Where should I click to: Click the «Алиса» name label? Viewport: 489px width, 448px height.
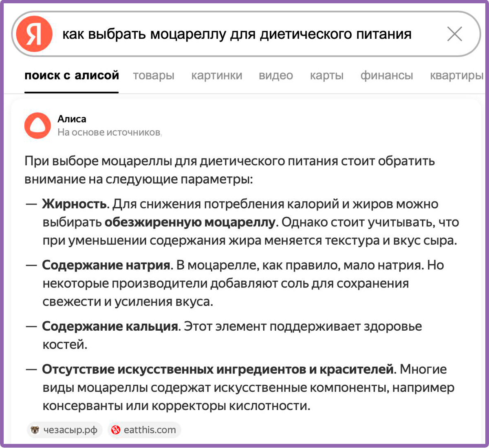point(72,119)
